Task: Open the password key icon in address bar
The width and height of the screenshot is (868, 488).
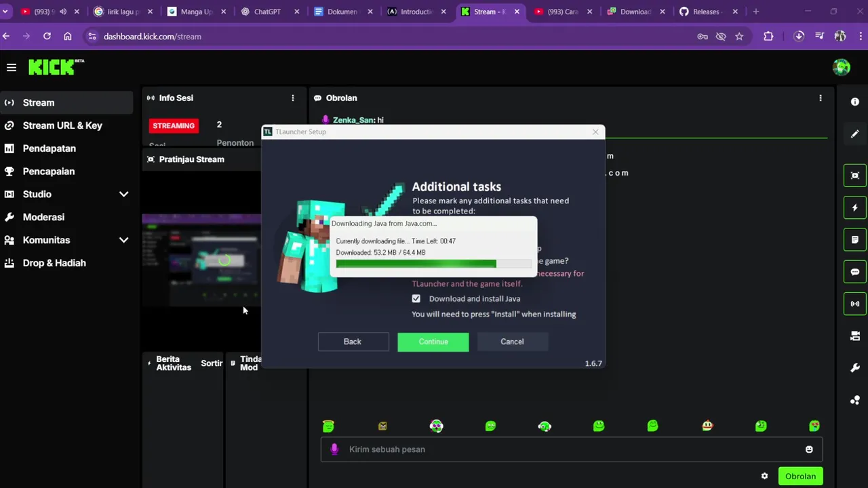Action: coord(703,37)
